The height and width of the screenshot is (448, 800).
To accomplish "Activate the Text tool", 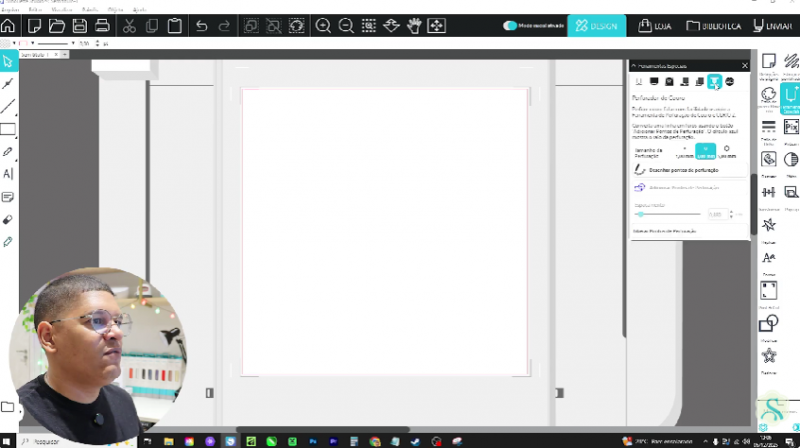I will coord(8,174).
